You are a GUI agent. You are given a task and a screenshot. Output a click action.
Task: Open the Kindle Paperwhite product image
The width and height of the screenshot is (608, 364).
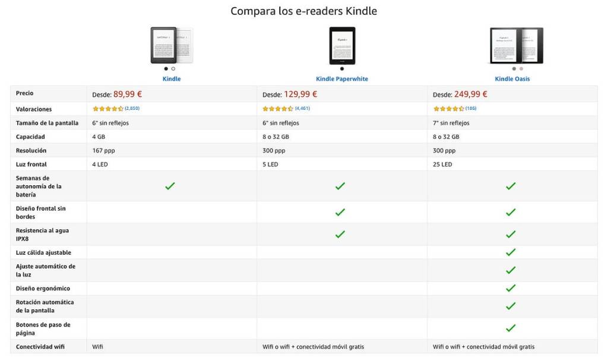click(x=342, y=45)
